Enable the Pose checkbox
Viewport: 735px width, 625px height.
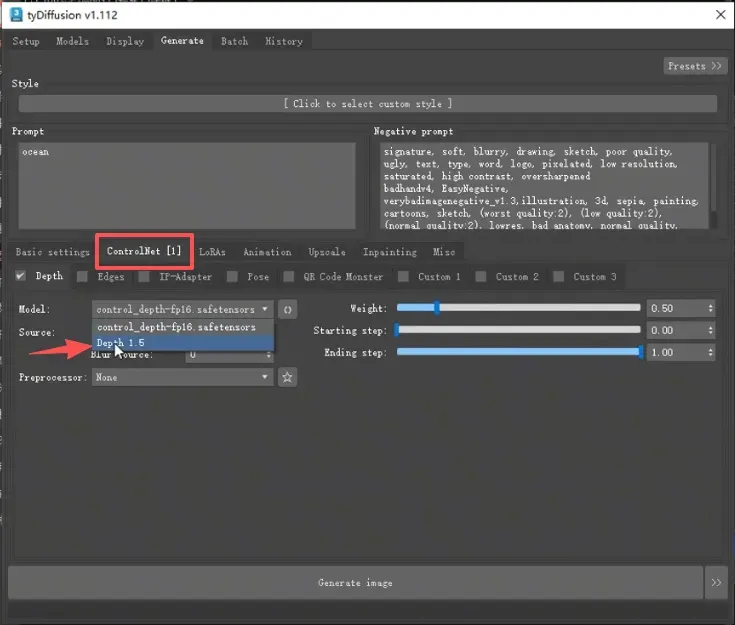[x=232, y=277]
